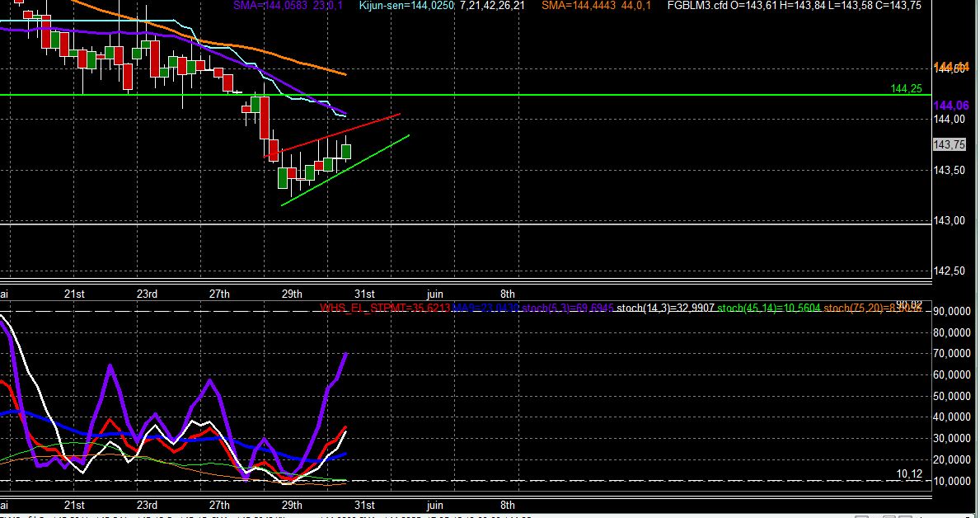Click 29th on the indicator panel date axis
The image size is (980, 518).
(x=292, y=505)
